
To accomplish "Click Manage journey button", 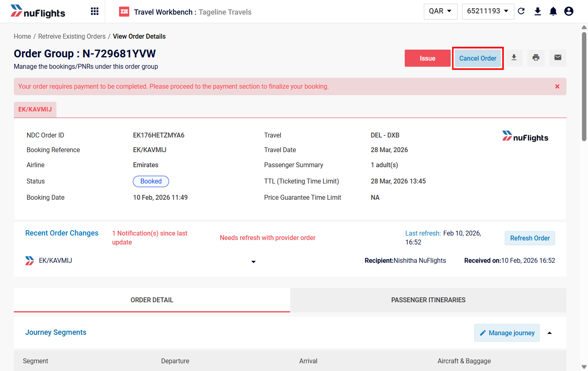I will tap(507, 333).
